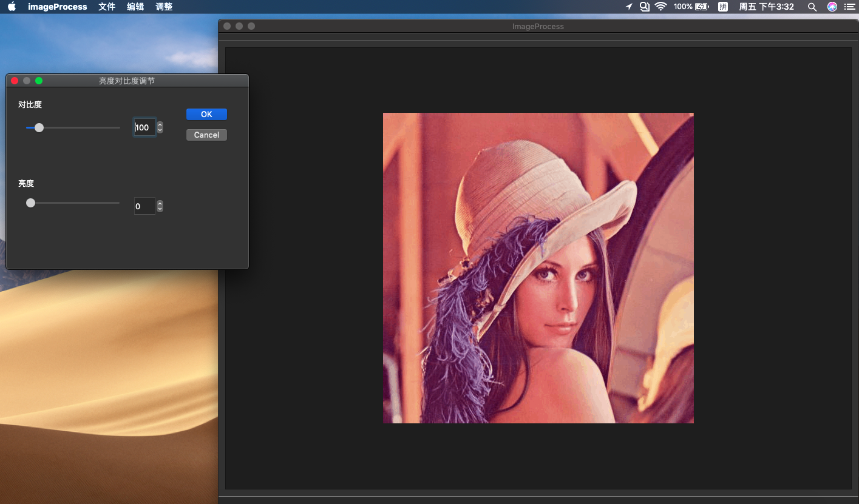Image resolution: width=859 pixels, height=504 pixels.
Task: Open the Apple menu
Action: pyautogui.click(x=12, y=7)
